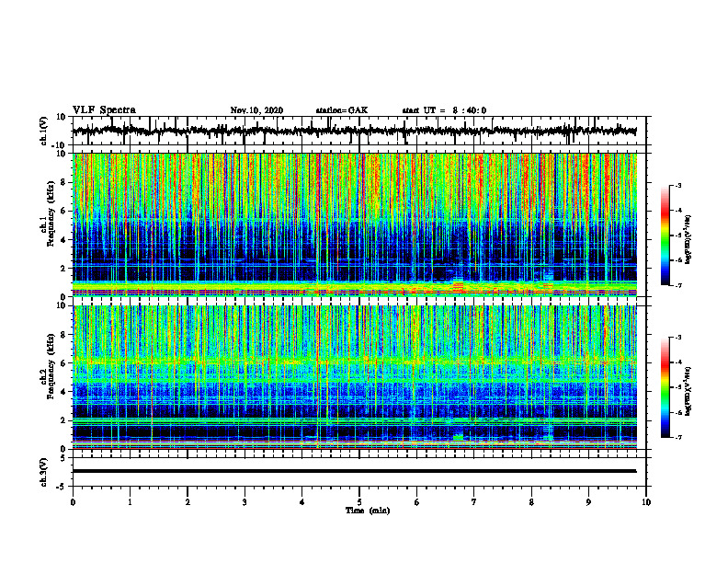Click the "station=GAK" header label
This screenshot has width=728, height=563.
[342, 110]
